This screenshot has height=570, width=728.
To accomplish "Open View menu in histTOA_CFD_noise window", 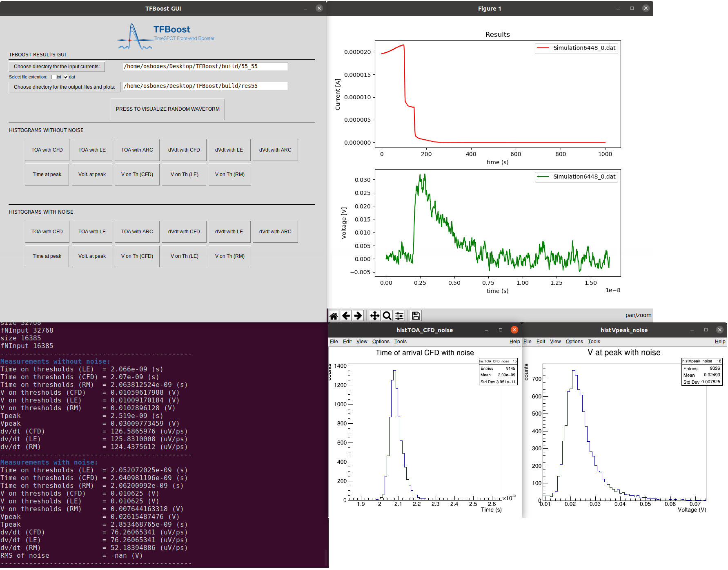I will (x=362, y=342).
